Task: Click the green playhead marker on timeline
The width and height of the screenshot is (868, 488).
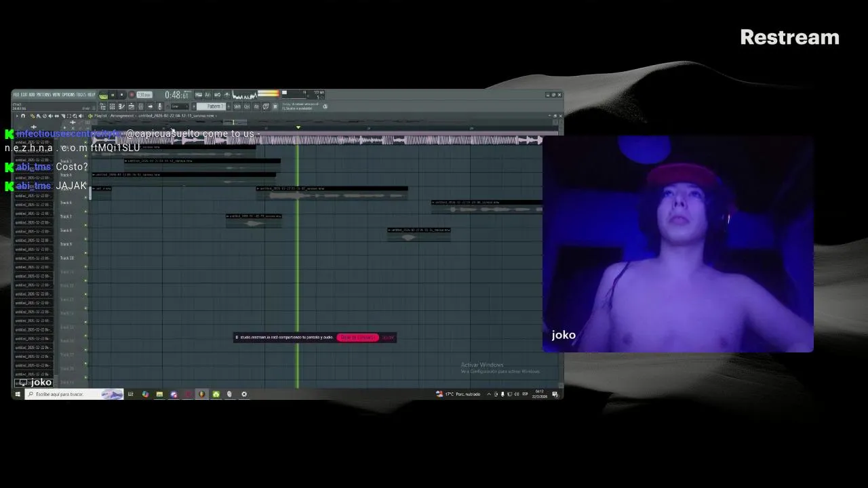Action: click(x=298, y=127)
